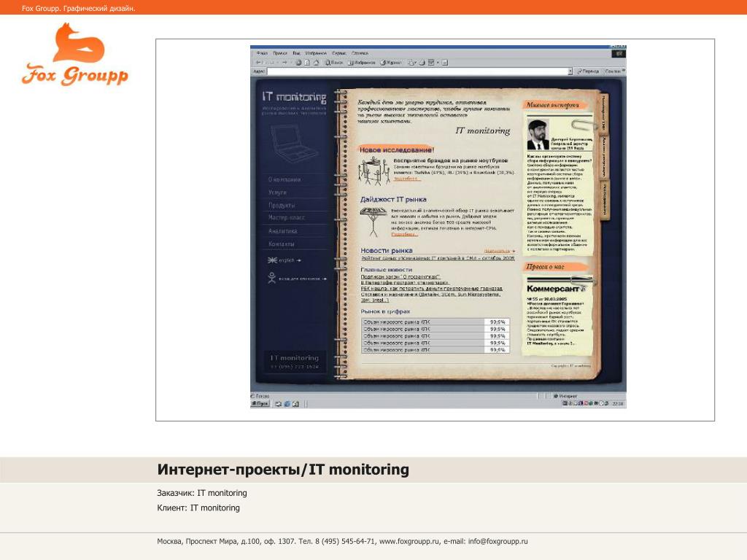This screenshot has height=560, width=747.
Task: Click the Fox Groupp fox logo
Action: point(75,54)
